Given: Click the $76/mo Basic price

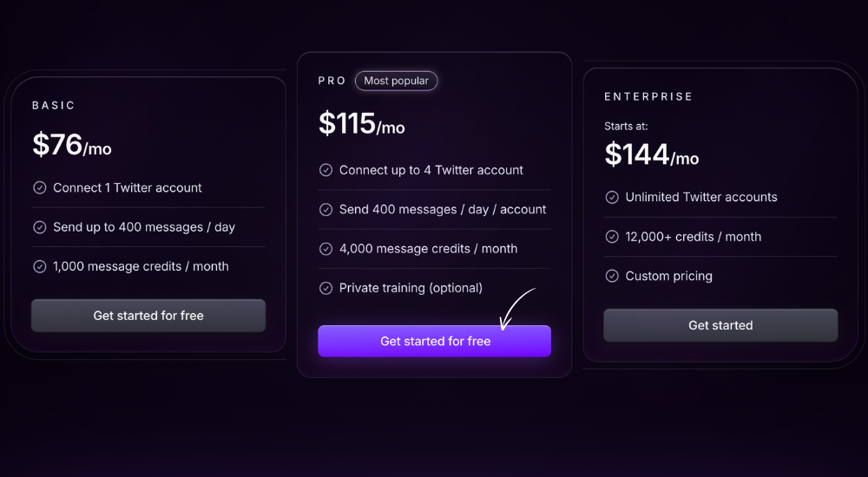Looking at the screenshot, I should (x=72, y=145).
